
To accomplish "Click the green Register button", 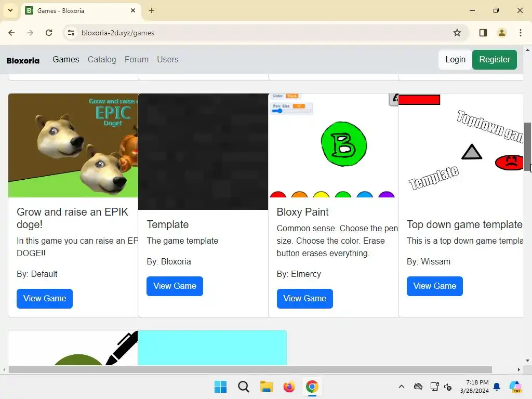I will (495, 60).
